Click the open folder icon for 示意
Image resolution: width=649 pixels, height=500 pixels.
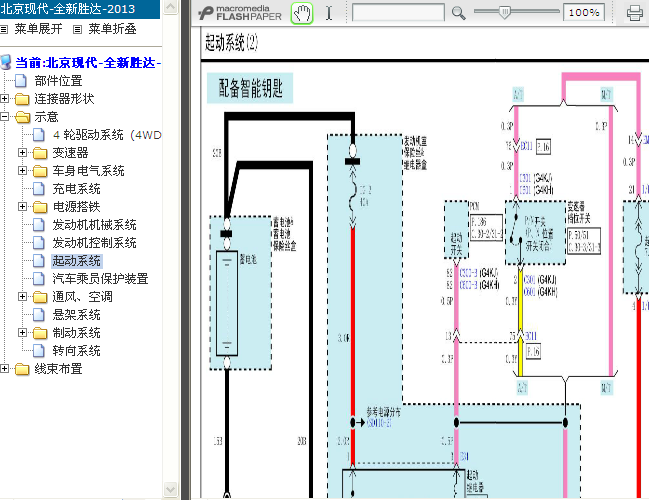click(22, 117)
